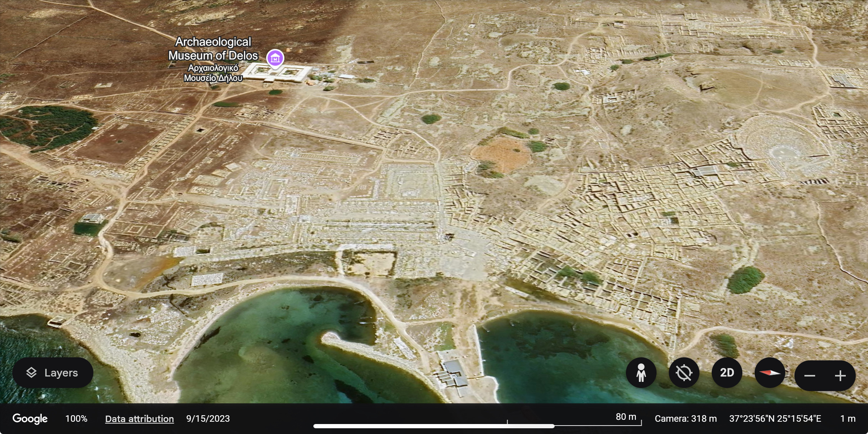The width and height of the screenshot is (868, 434).
Task: Click the 9/15/2023 imagery date
Action: click(208, 419)
